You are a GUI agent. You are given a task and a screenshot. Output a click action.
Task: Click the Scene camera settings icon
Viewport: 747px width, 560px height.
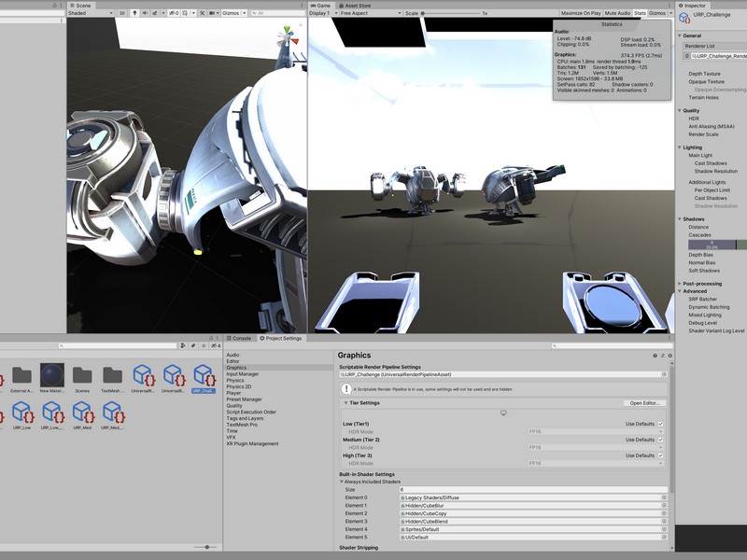(212, 13)
